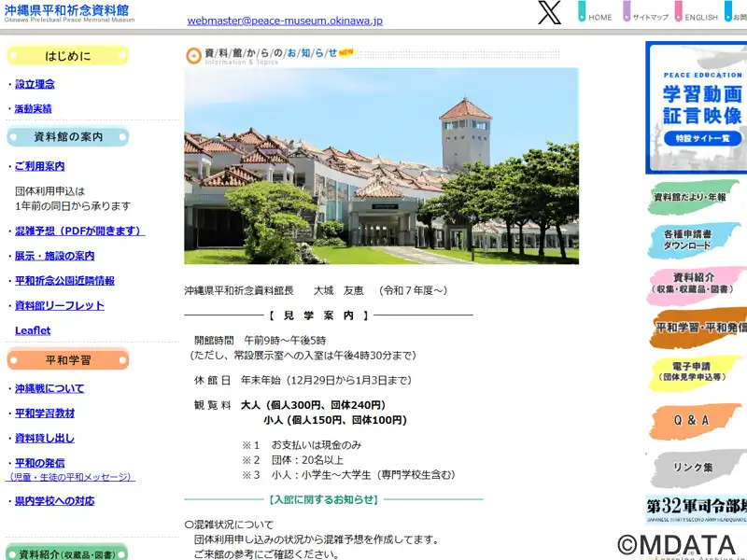
Task: Open 各種申請書ダウンロード blue button
Action: [697, 240]
